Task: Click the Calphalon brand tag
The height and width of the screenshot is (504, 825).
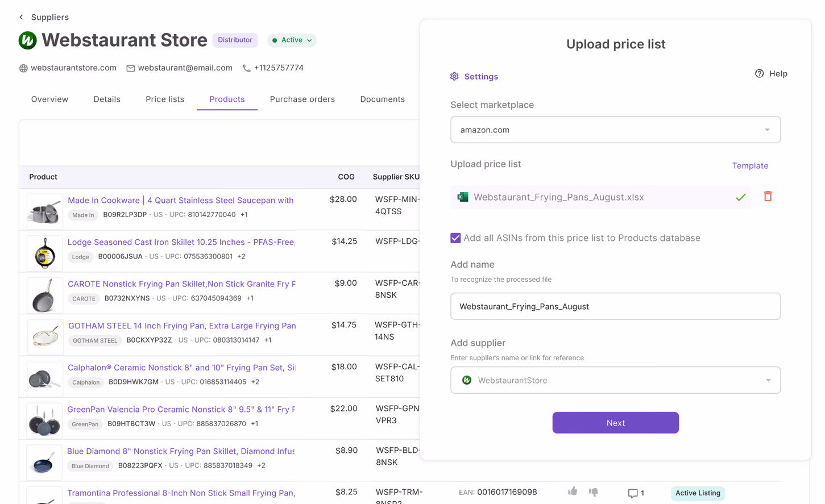Action: coord(86,382)
